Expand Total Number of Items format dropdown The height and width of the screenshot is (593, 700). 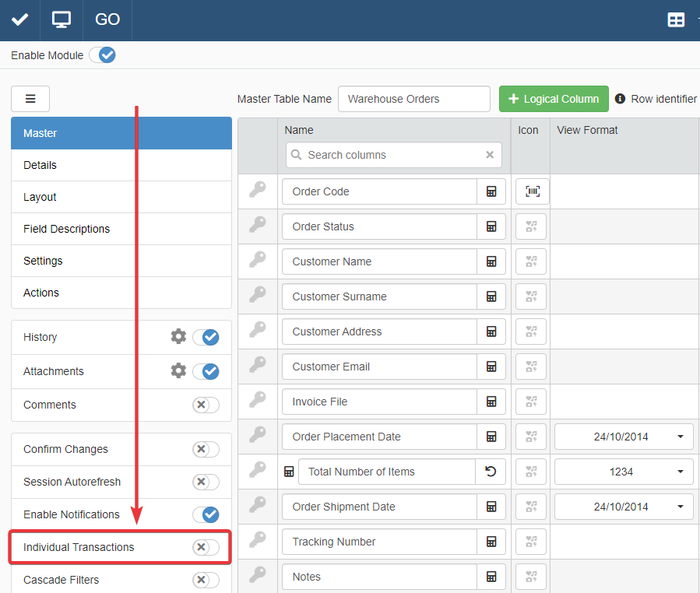pyautogui.click(x=624, y=472)
